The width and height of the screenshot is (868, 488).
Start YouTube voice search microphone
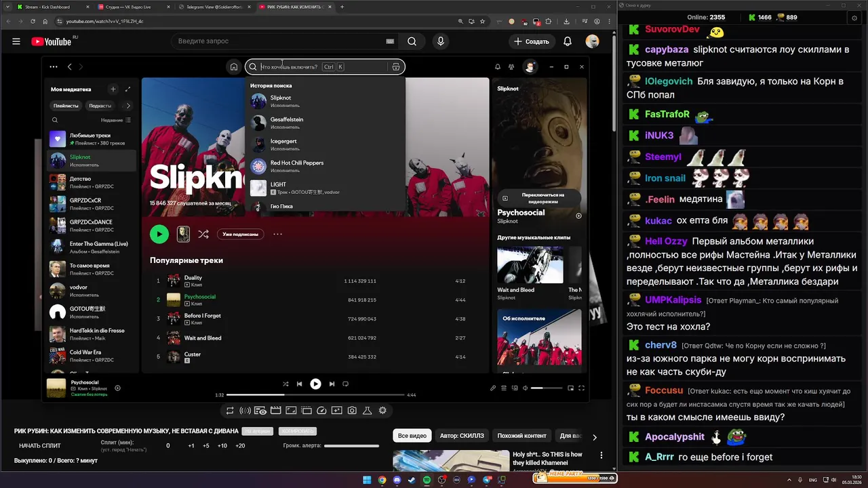tap(441, 41)
